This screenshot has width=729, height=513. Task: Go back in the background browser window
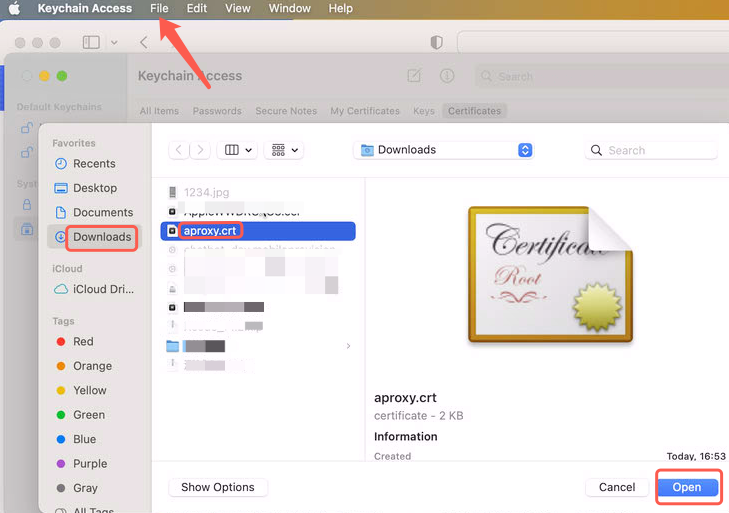(144, 42)
